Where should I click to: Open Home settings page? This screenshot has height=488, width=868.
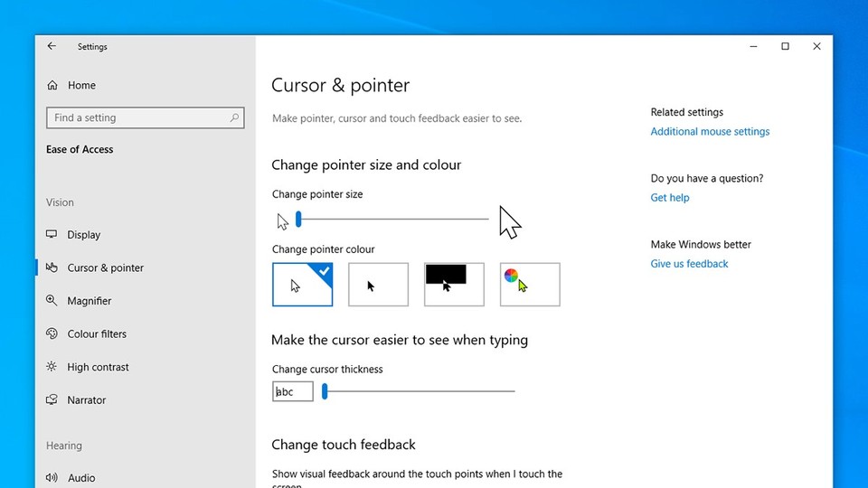tap(81, 85)
